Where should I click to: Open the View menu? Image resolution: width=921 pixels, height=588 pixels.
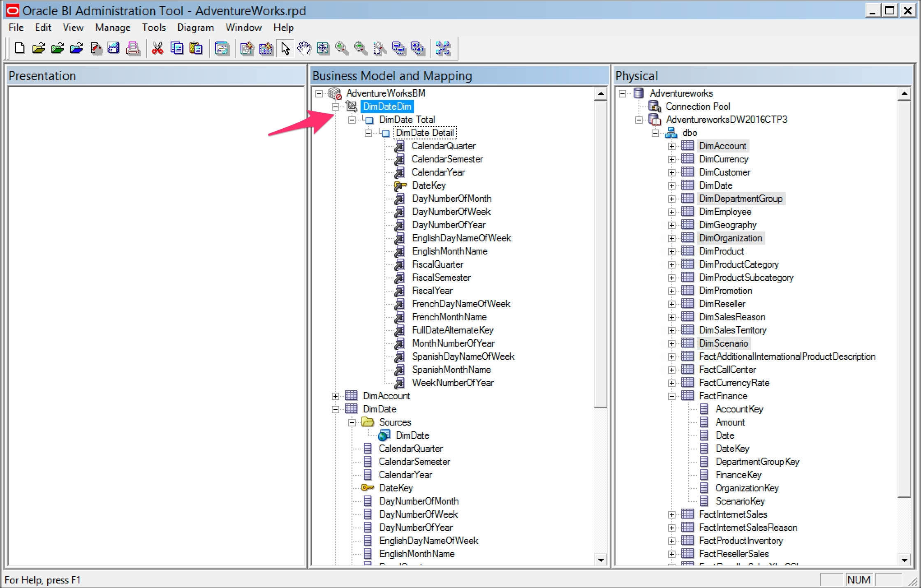(x=73, y=28)
